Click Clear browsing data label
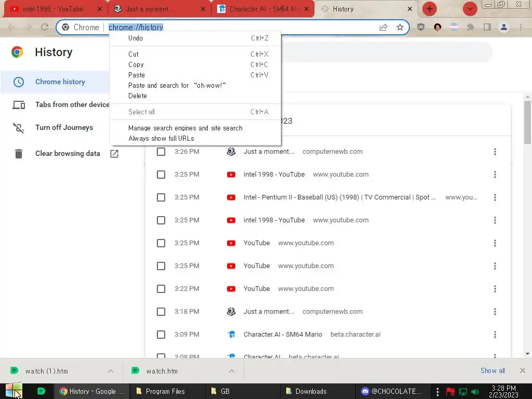 (68, 153)
